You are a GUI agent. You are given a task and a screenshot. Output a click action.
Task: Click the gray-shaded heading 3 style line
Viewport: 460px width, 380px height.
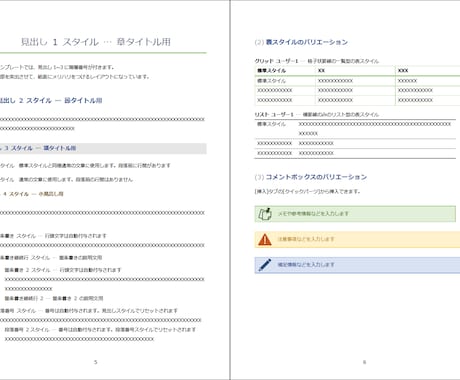tap(103, 148)
